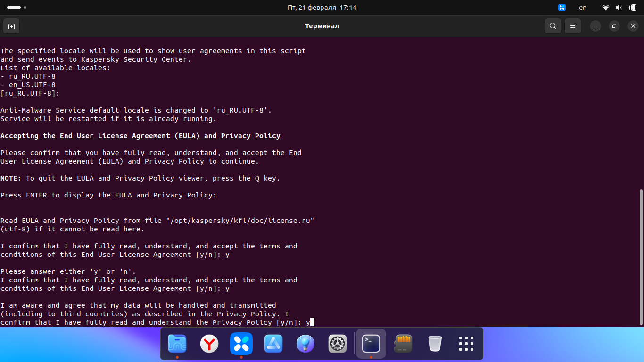Viewport: 644px width, 362px height.
Task: Switch the 'en' keyboard layout indicator
Action: click(583, 8)
